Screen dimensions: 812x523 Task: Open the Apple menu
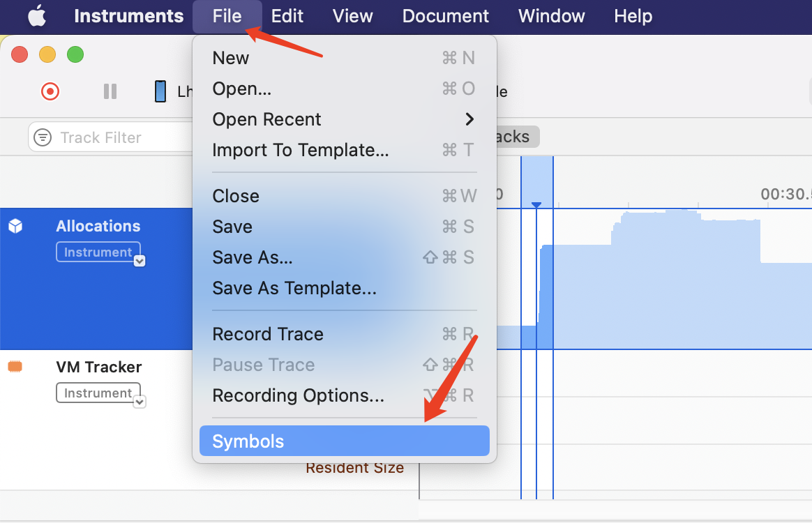pyautogui.click(x=37, y=16)
